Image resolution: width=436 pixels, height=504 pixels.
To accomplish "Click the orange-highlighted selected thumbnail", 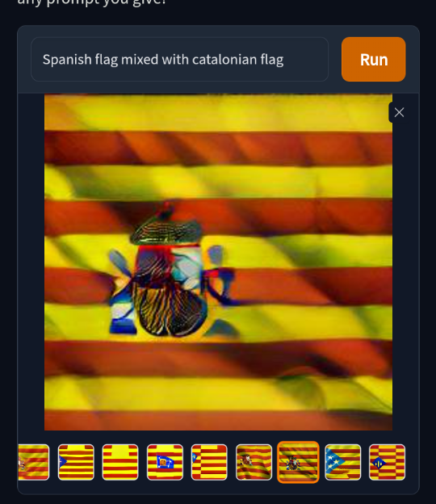I will point(298,462).
